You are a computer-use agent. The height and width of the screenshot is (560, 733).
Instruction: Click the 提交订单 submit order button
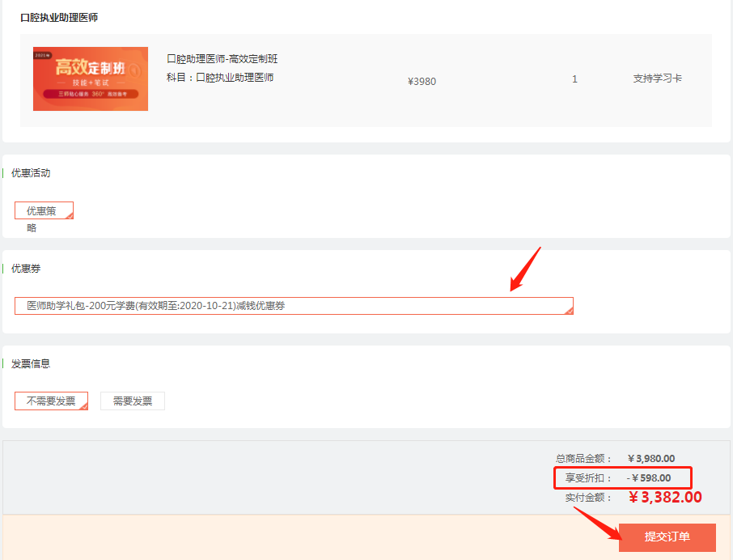point(667,537)
